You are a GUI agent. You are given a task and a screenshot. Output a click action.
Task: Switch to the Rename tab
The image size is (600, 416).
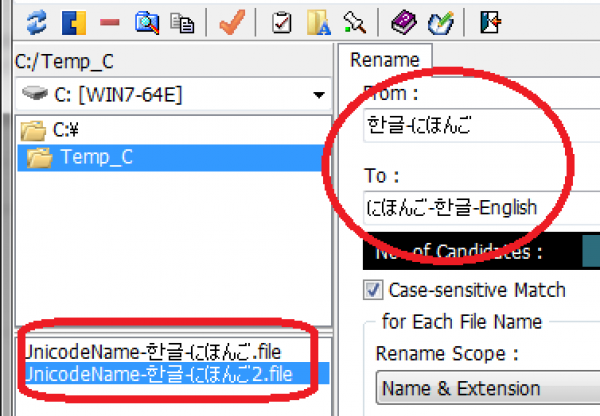(385, 60)
